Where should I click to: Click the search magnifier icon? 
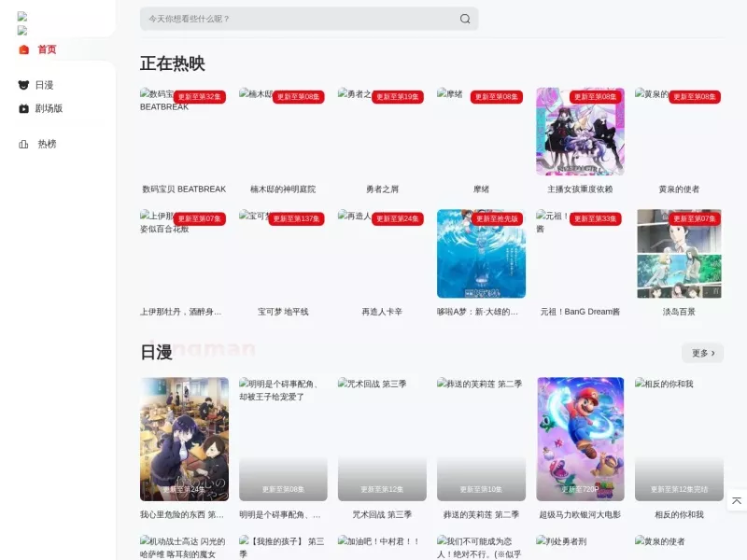[x=465, y=19]
